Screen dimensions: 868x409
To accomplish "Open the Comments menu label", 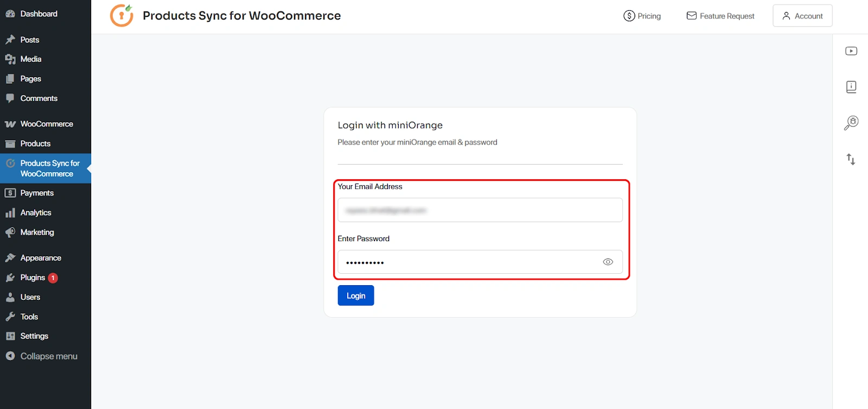I will [x=39, y=98].
